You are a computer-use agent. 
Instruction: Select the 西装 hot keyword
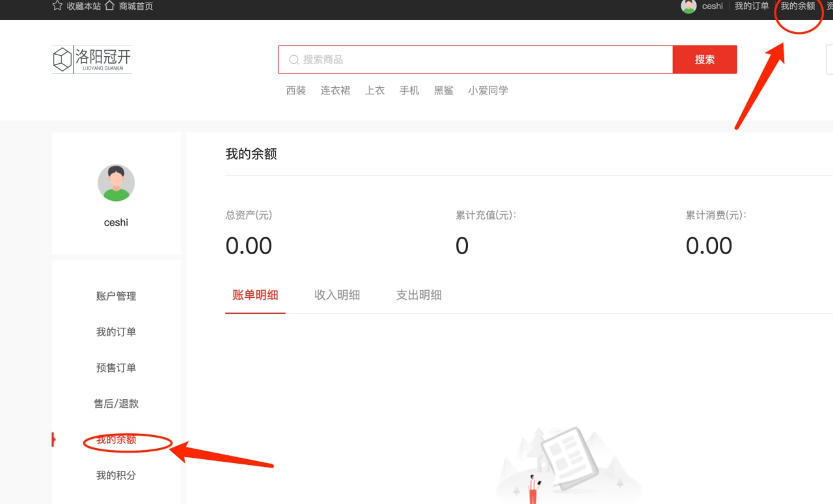(x=296, y=90)
